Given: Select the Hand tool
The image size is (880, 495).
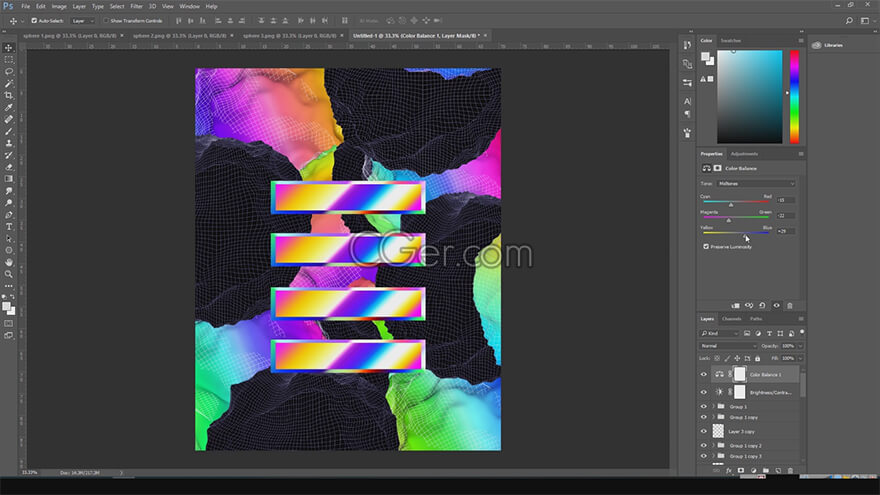Looking at the screenshot, I should (x=8, y=262).
